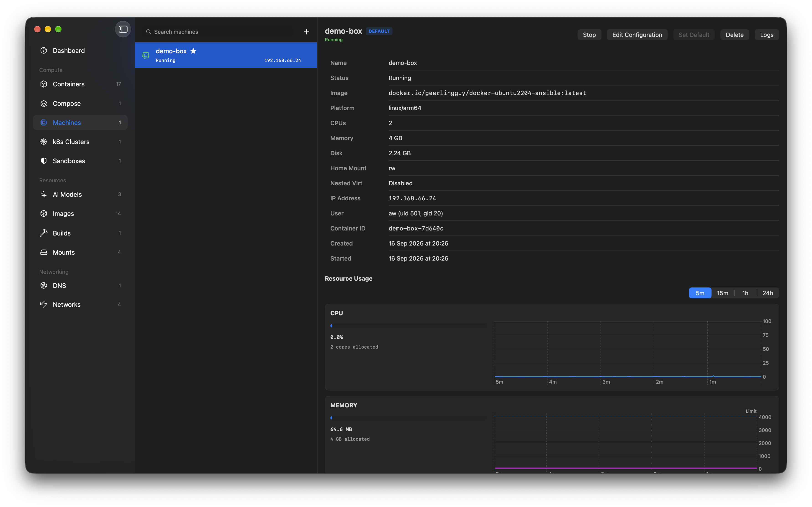Click the IP address value 192.168.66.24 in details
The image size is (812, 507).
413,198
